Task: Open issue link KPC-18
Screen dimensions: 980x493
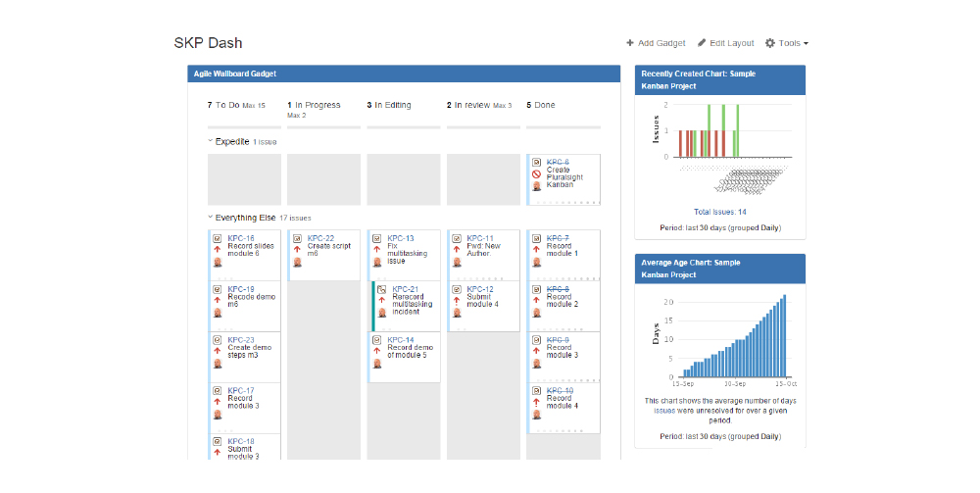Action: [241, 441]
